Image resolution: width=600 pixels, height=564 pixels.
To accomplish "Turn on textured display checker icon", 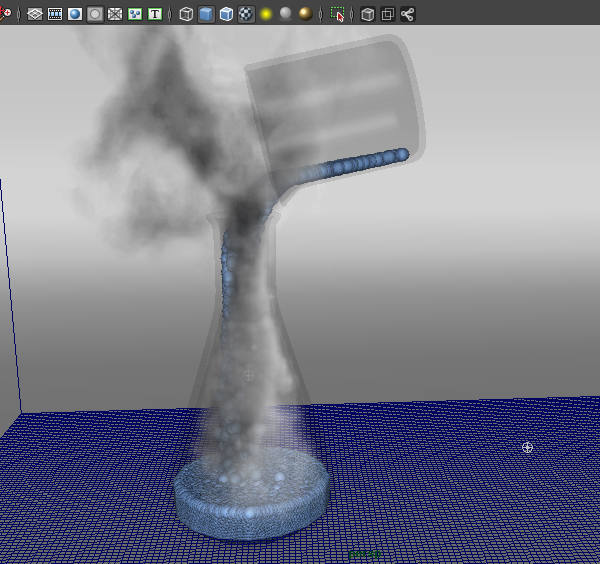I will coord(246,15).
